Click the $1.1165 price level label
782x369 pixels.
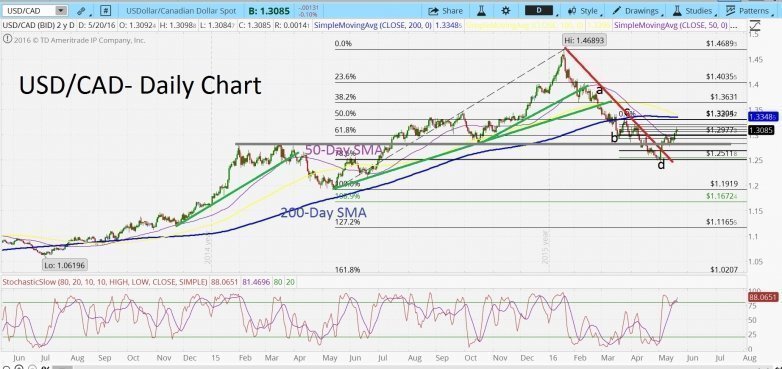point(721,222)
